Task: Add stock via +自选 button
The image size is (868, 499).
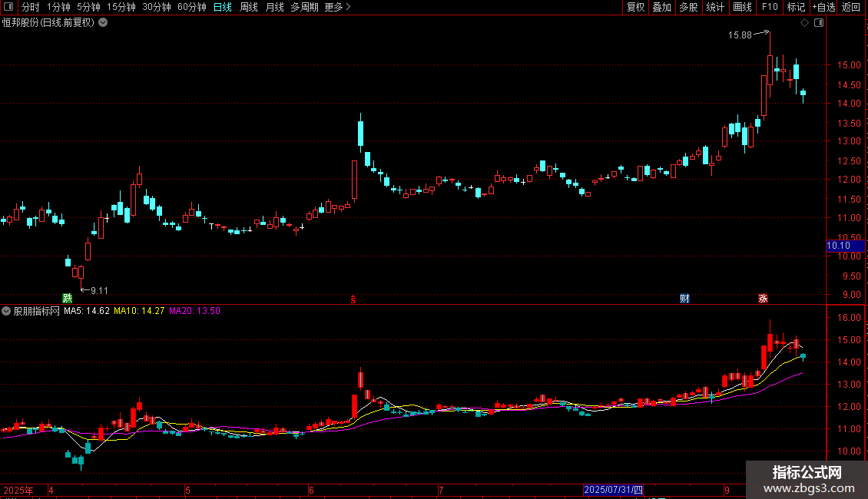Action: [x=823, y=7]
